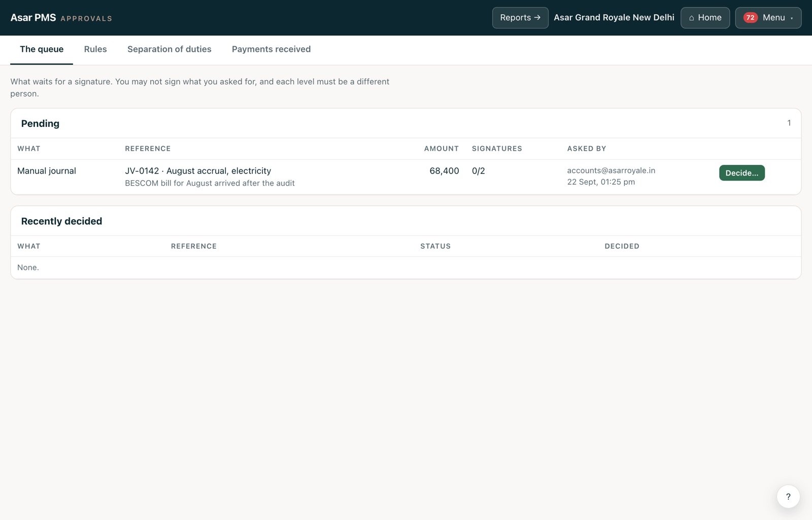Click hotel name Asar Grand Royale New Delhi

point(614,18)
